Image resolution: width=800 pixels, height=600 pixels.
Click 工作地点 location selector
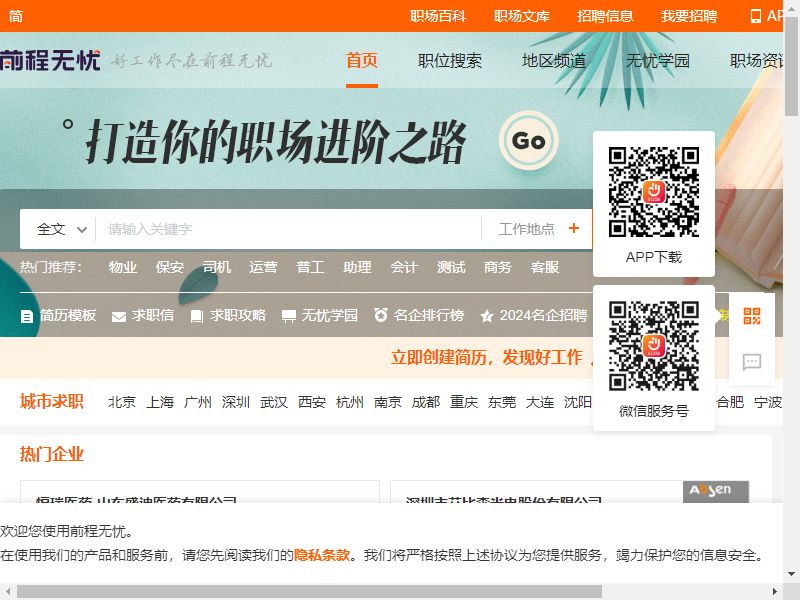coord(527,229)
